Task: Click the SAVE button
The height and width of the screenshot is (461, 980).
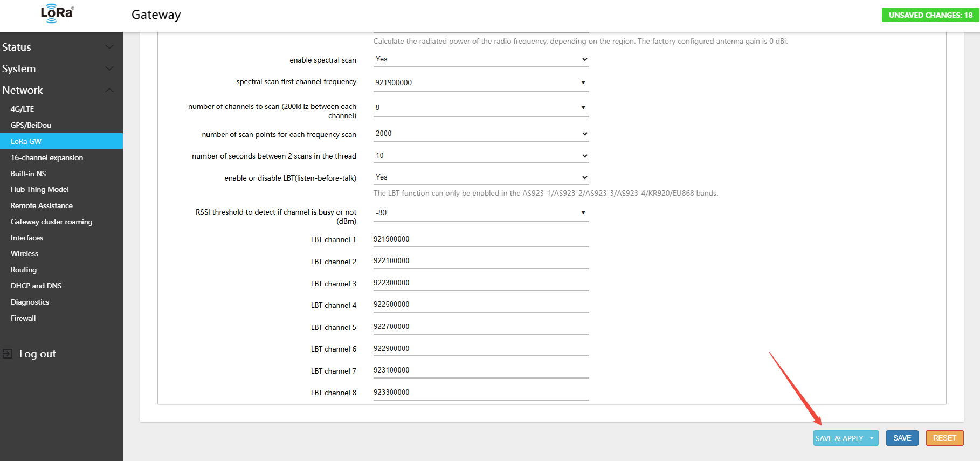Action: pos(902,438)
